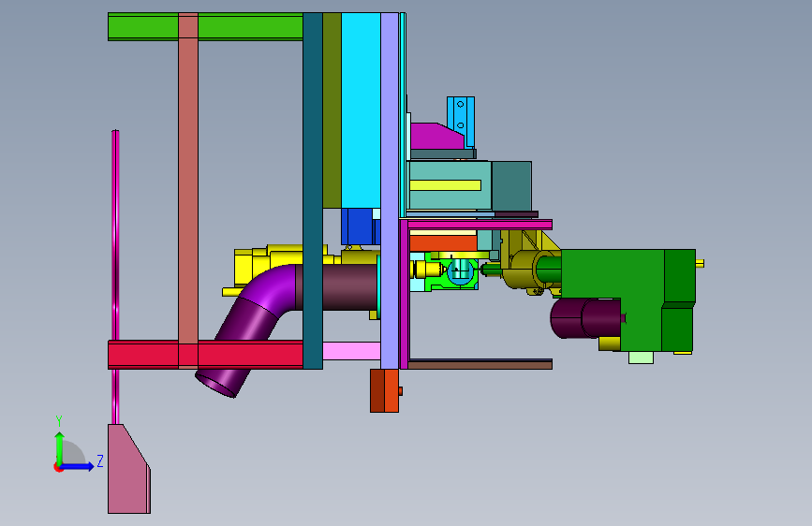Select the magenta wedge-shaped block
The image size is (812, 526).
click(x=436, y=136)
